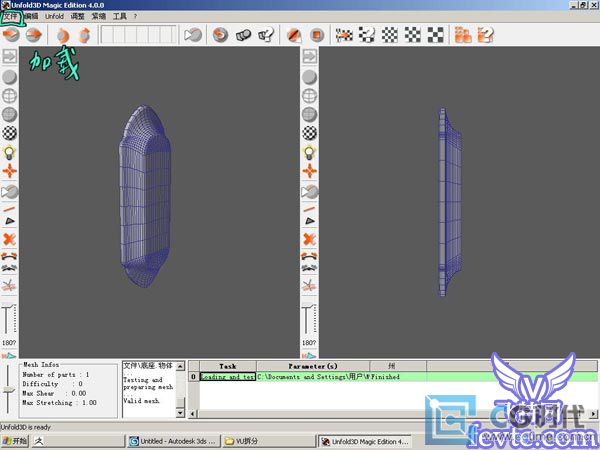Open the Unfold menu
This screenshot has width=600, height=450.
(x=54, y=16)
